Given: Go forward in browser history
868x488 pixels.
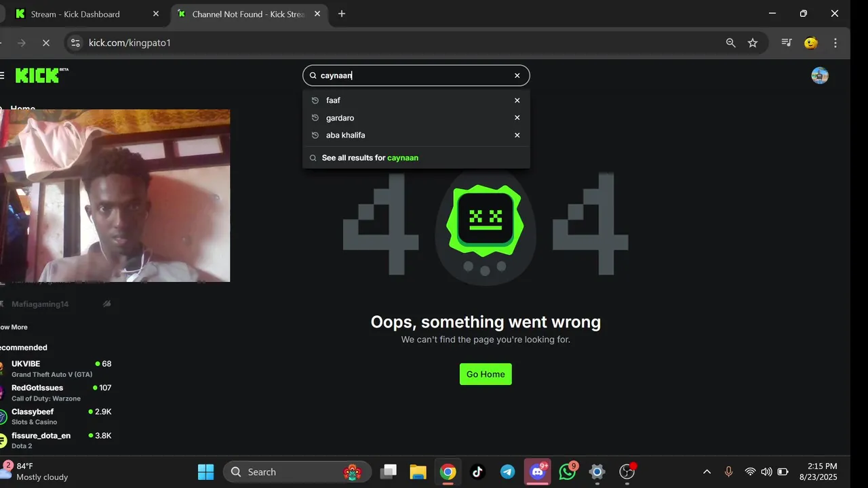Looking at the screenshot, I should click(21, 43).
